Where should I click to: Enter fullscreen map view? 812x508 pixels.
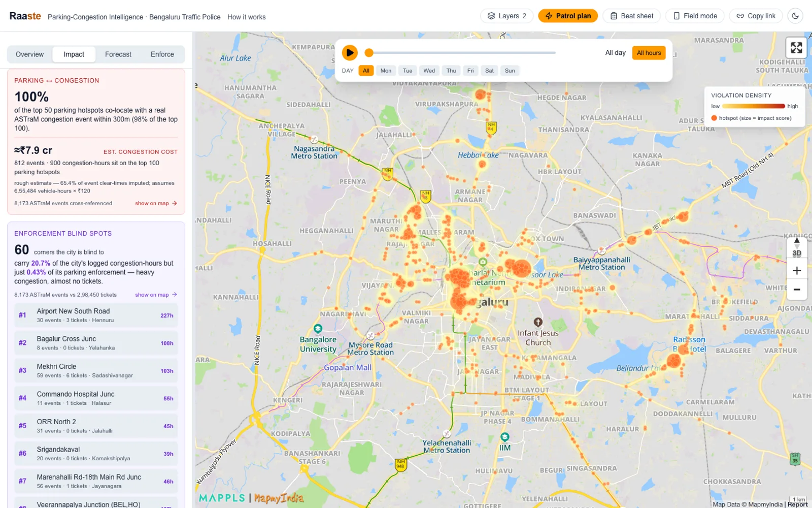tap(796, 48)
